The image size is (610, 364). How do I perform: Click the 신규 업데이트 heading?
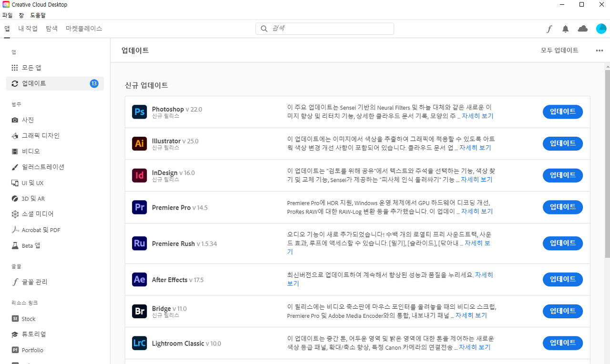146,85
